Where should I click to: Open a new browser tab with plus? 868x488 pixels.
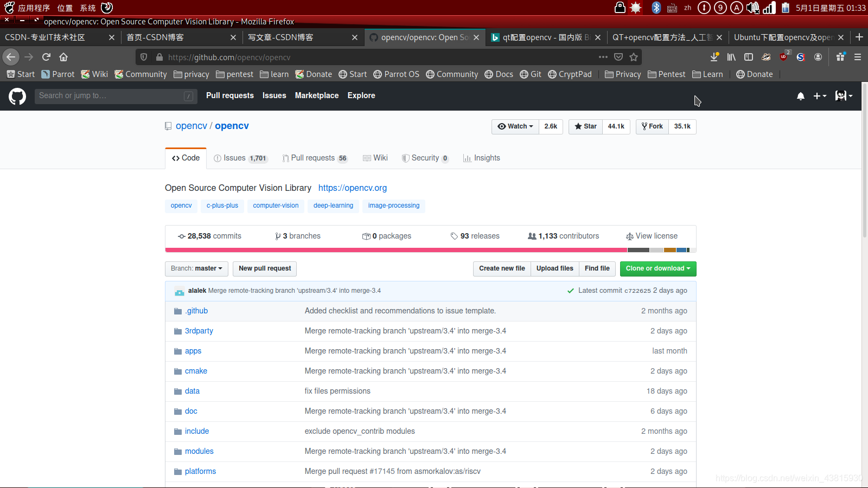pyautogui.click(x=859, y=37)
